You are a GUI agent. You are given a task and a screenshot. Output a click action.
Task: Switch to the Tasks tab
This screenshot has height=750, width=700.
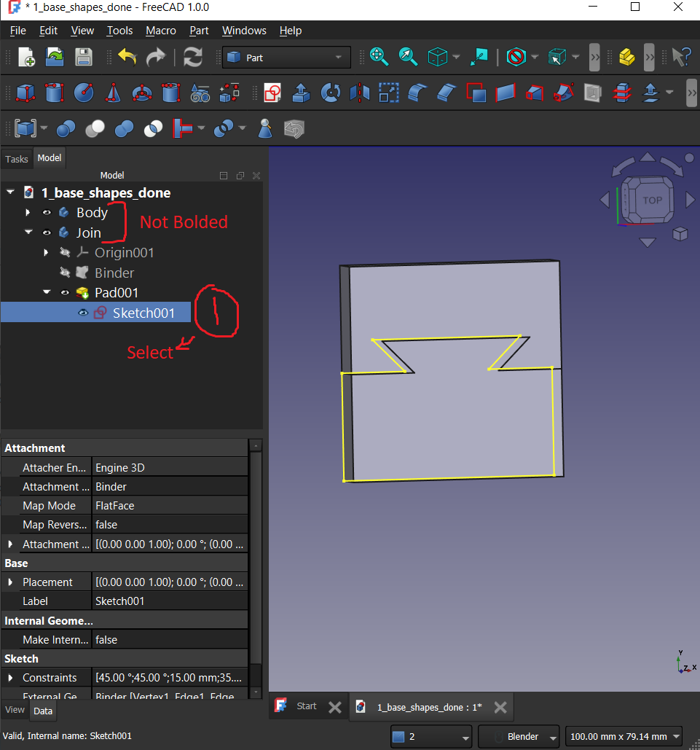click(17, 159)
